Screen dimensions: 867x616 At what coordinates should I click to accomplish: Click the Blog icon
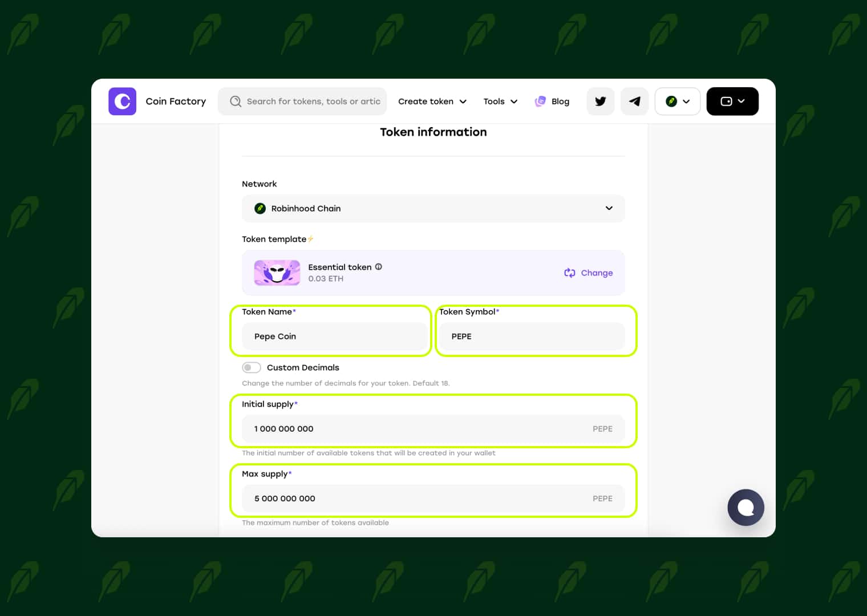540,102
